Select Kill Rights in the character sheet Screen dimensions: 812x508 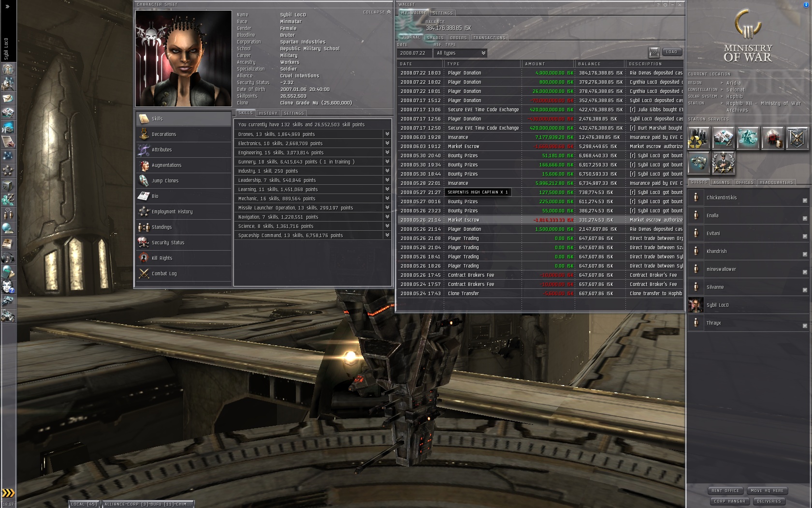click(184, 258)
